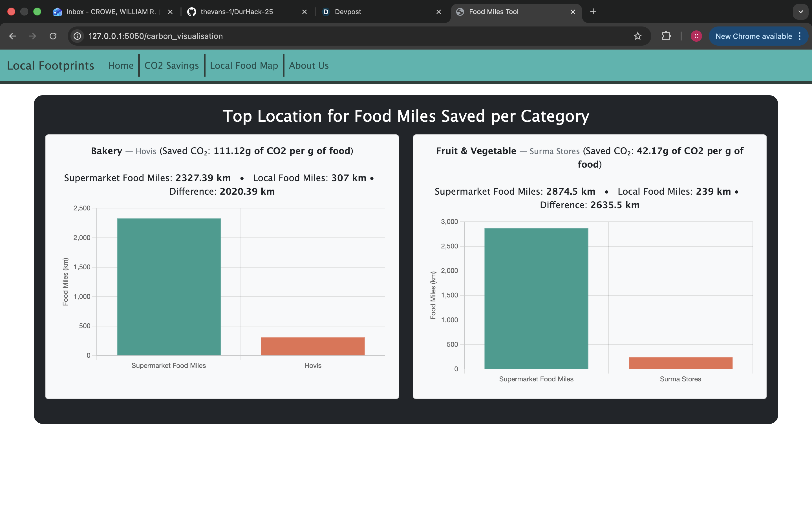
Task: Click the browser back arrow
Action: [x=12, y=36]
